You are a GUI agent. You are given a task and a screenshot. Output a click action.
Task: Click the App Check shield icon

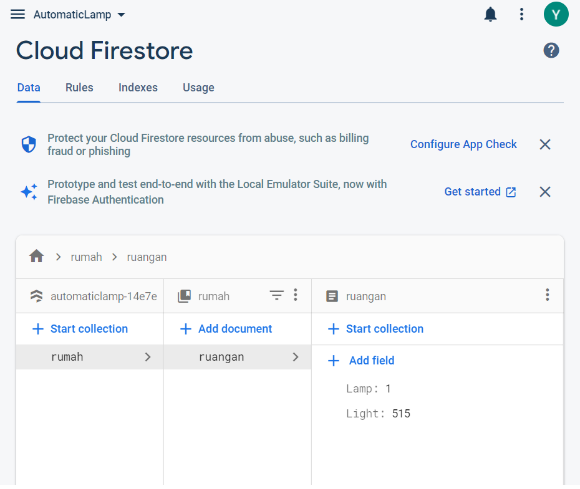[x=29, y=144]
